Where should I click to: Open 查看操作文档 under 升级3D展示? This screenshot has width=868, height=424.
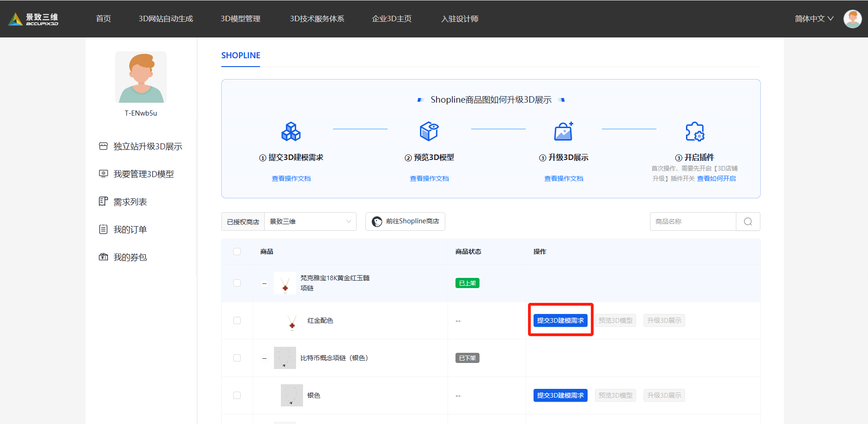tap(564, 178)
